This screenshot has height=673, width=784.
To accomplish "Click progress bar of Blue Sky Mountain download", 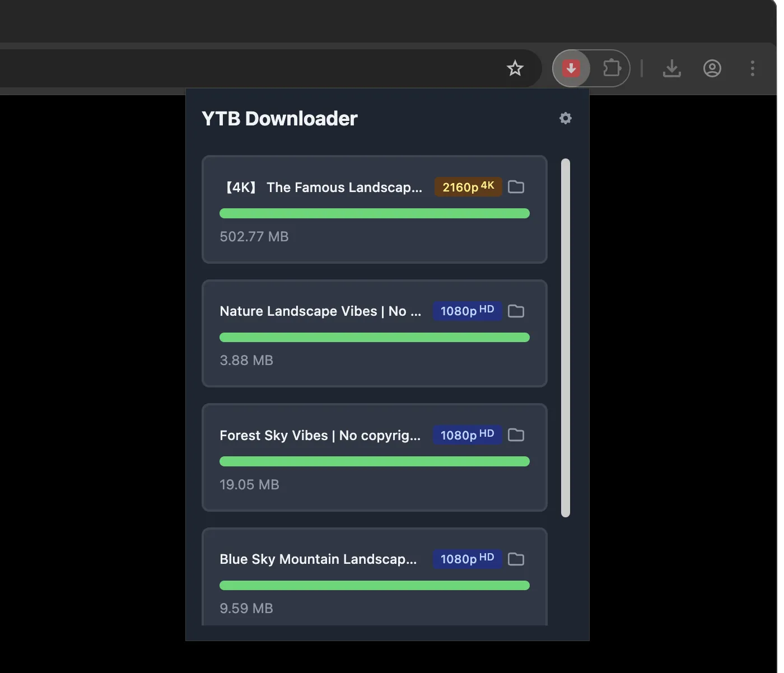I will tap(375, 585).
